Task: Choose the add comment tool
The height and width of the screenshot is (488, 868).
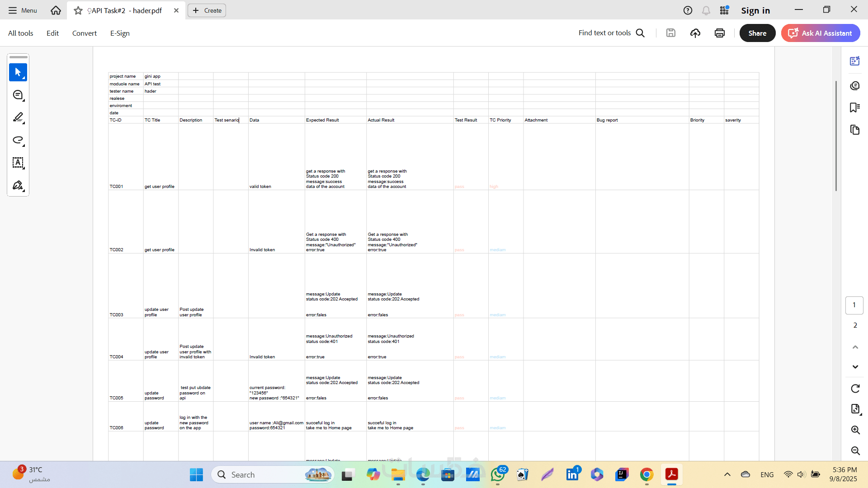Action: coord(18,95)
